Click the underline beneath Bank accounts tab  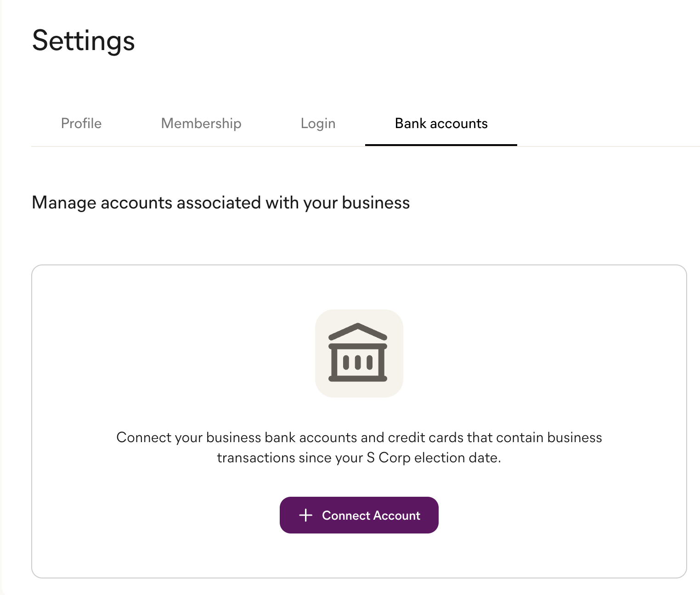pyautogui.click(x=441, y=145)
